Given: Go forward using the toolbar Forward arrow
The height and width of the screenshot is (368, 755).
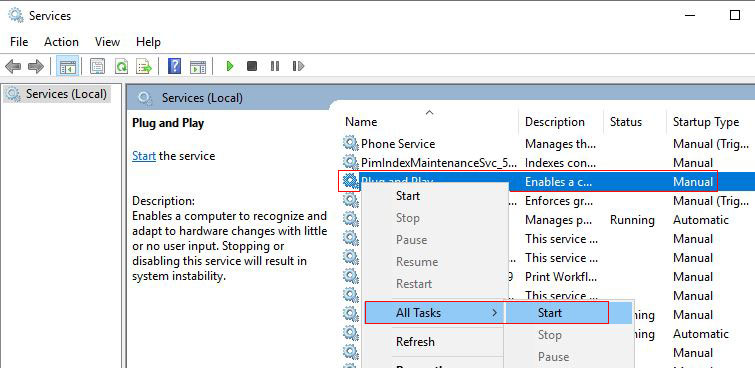Looking at the screenshot, I should pos(36,66).
